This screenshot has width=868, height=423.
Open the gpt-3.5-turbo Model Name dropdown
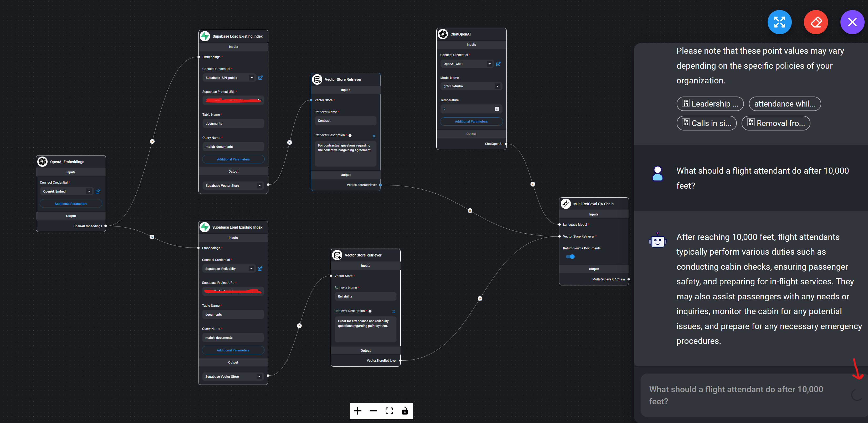(497, 86)
